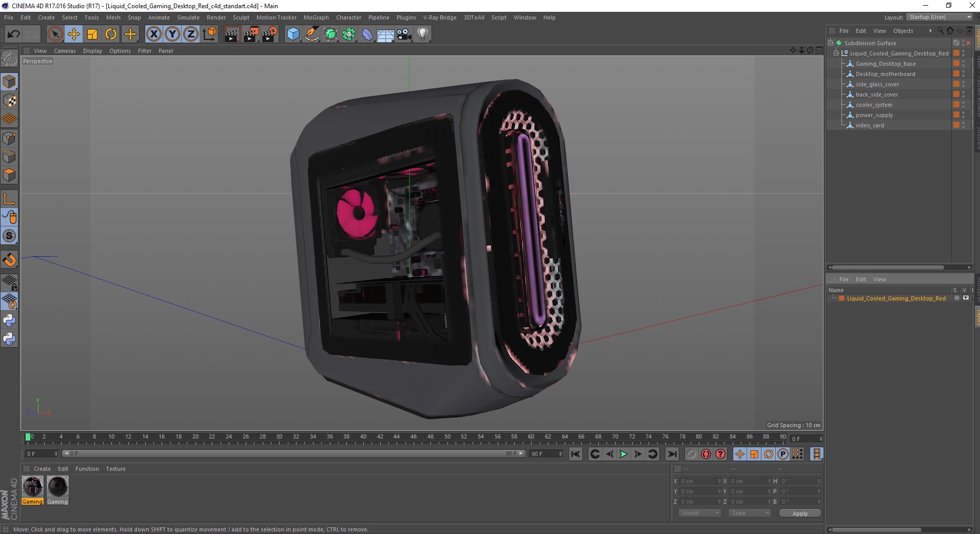The image size is (980, 534).
Task: Add a camera object
Action: click(x=404, y=34)
